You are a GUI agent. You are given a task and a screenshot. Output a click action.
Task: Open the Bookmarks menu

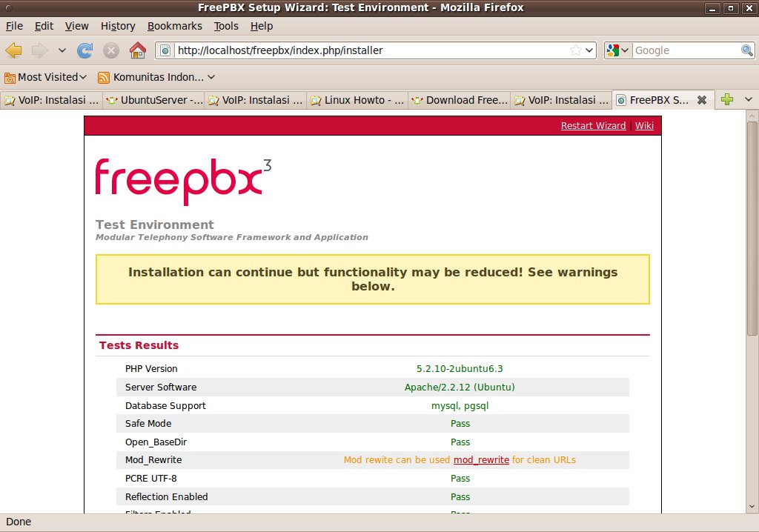click(174, 26)
